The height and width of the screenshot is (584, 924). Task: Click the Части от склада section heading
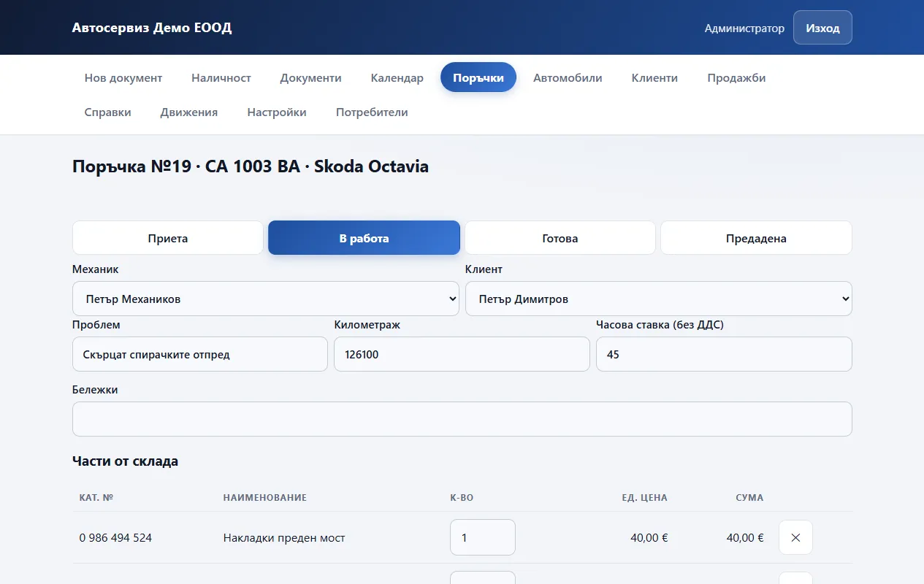[x=125, y=461]
